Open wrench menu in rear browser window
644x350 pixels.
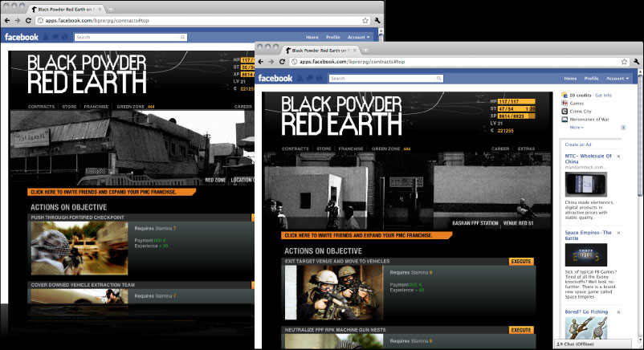[x=377, y=20]
